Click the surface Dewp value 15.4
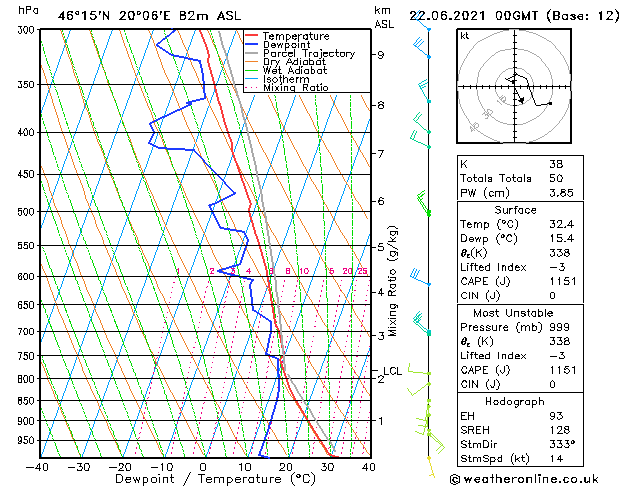Image resolution: width=629 pixels, height=486 pixels. click(x=562, y=239)
